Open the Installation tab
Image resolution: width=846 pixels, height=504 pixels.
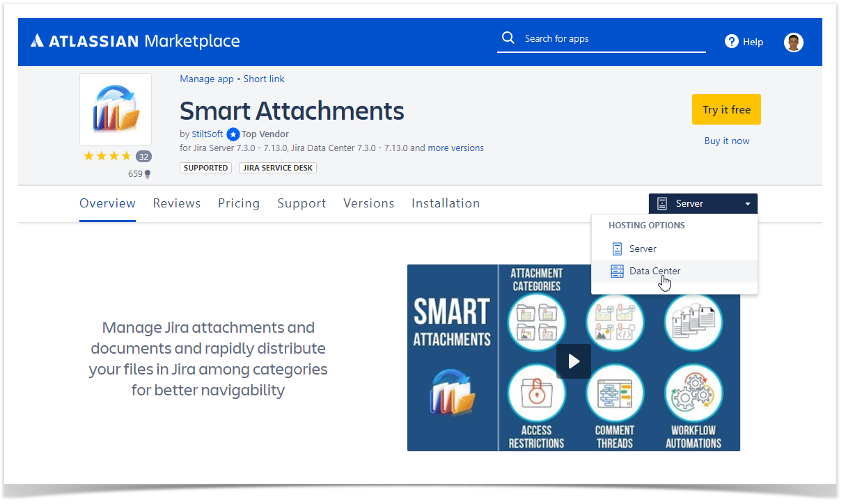(x=446, y=203)
